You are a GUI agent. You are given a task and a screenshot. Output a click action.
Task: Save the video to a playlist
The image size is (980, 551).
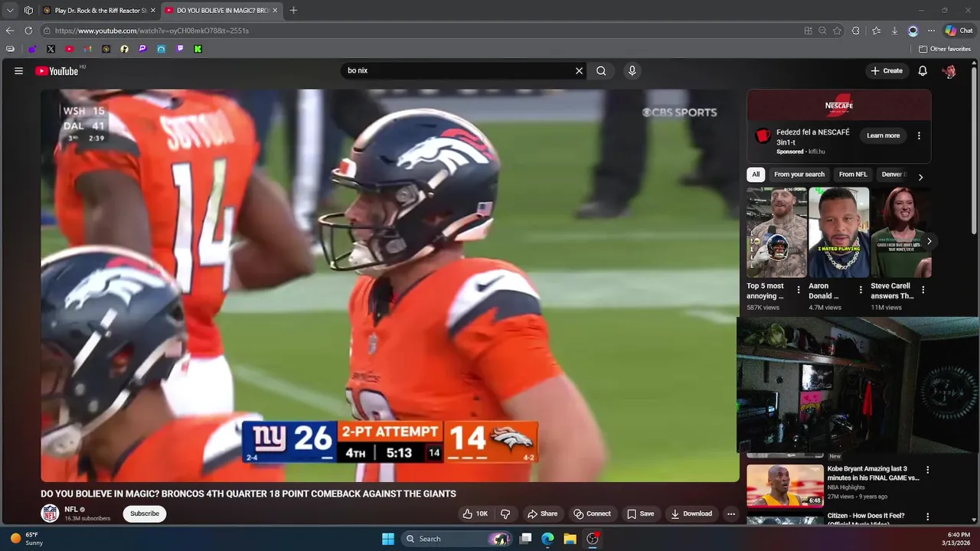pos(641,514)
